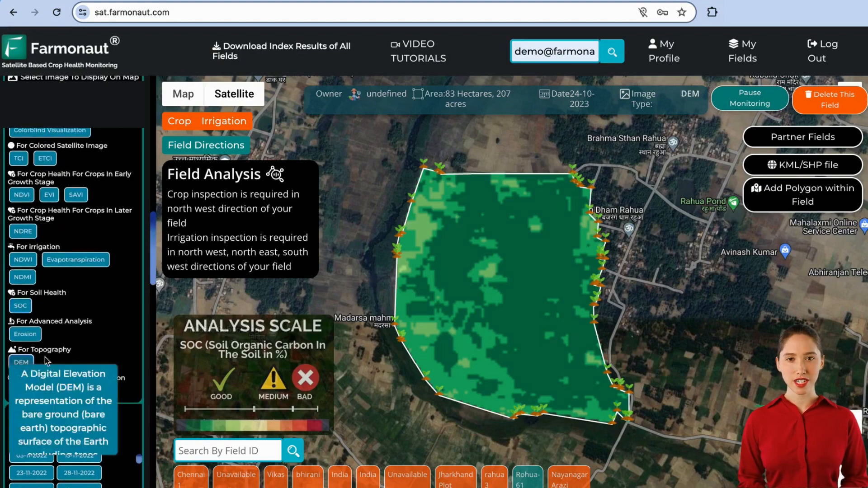
Task: Toggle the Colorblind Visualization option
Action: click(49, 130)
